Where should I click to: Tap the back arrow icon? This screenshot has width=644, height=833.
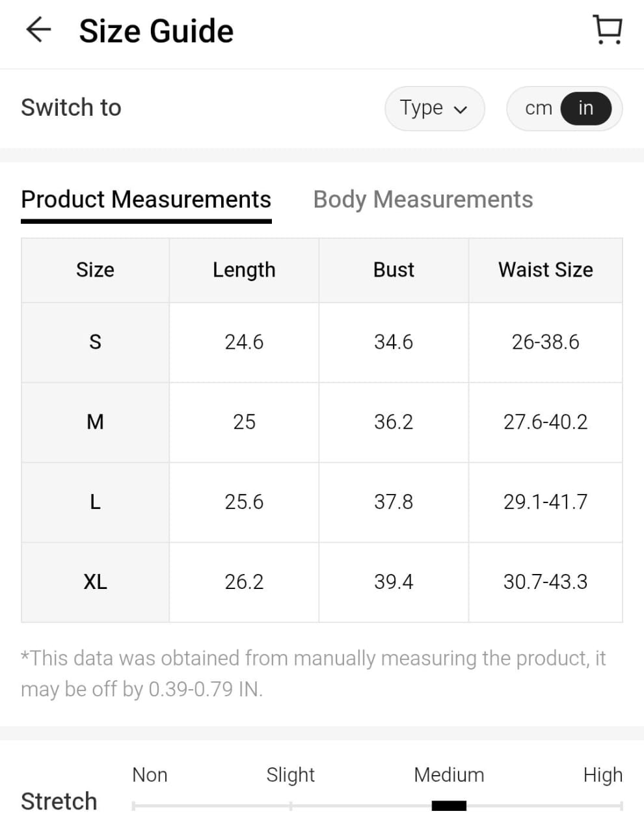[x=38, y=30]
